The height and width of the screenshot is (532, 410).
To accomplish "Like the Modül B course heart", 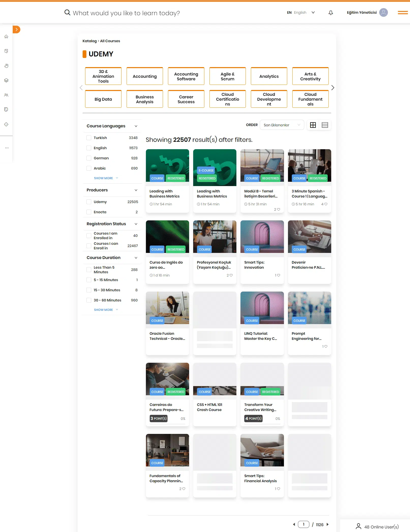I will coord(279,209).
